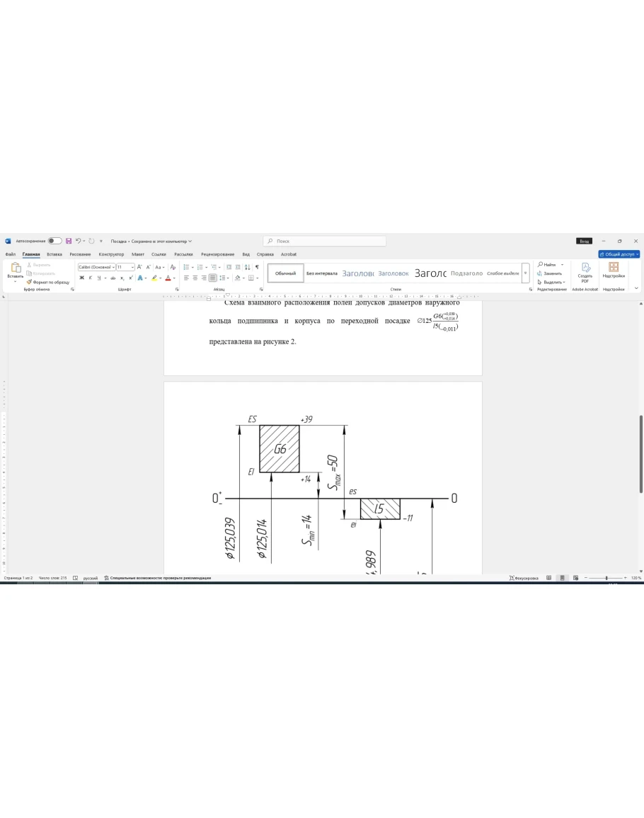This screenshot has height=818, width=644.
Task: Select the justify alignment icon
Action: (x=212, y=278)
